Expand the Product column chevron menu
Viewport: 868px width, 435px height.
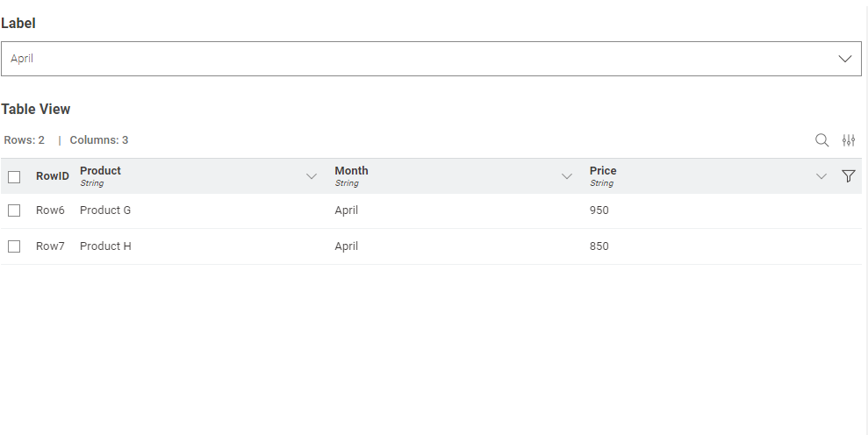[x=312, y=176]
